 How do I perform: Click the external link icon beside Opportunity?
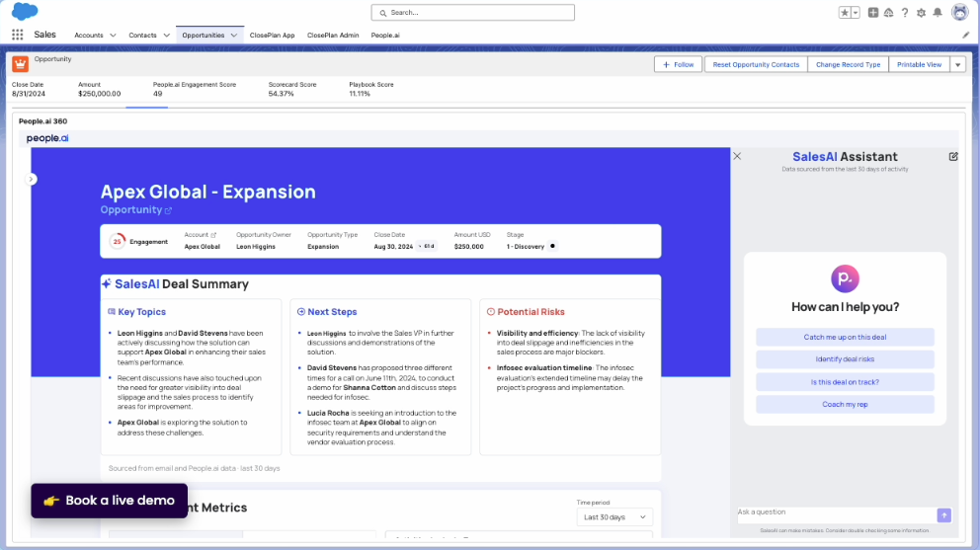168,210
